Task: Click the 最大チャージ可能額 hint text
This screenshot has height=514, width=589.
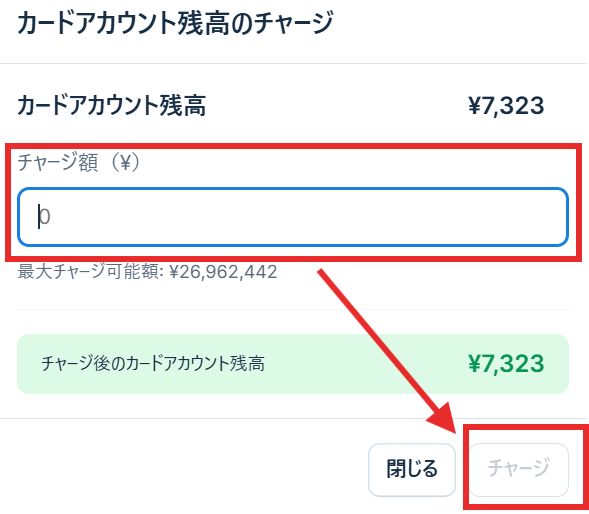Action: click(90, 271)
